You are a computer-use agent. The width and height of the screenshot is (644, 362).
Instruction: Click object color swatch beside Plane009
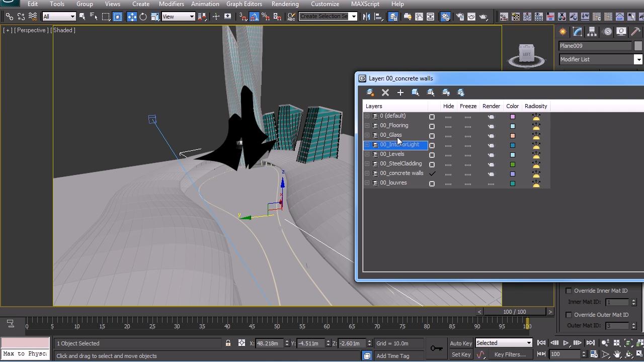click(x=638, y=46)
